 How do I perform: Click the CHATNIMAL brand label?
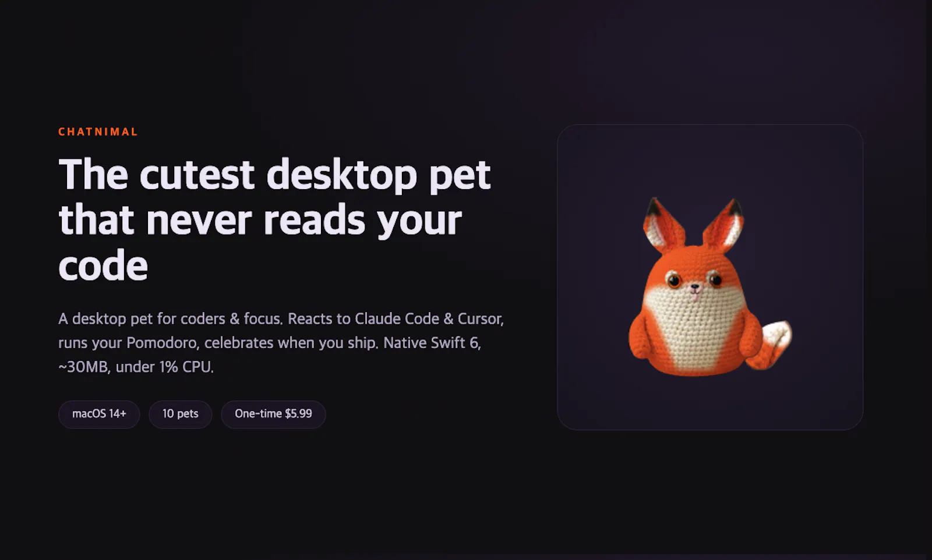98,132
